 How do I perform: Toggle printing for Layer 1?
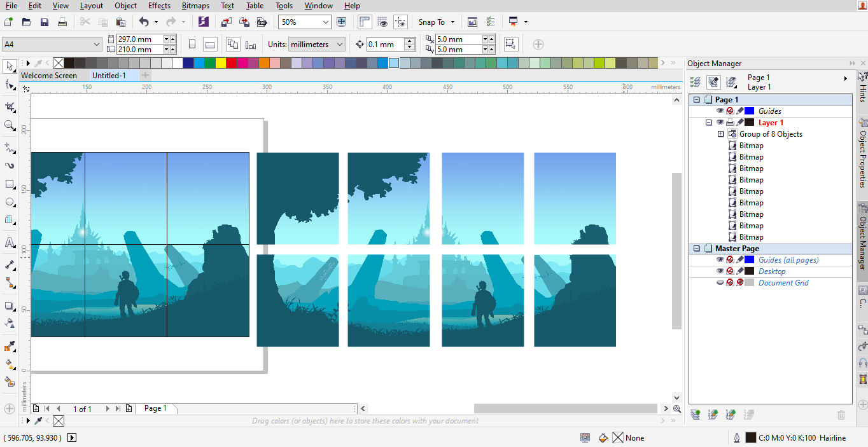click(x=730, y=122)
